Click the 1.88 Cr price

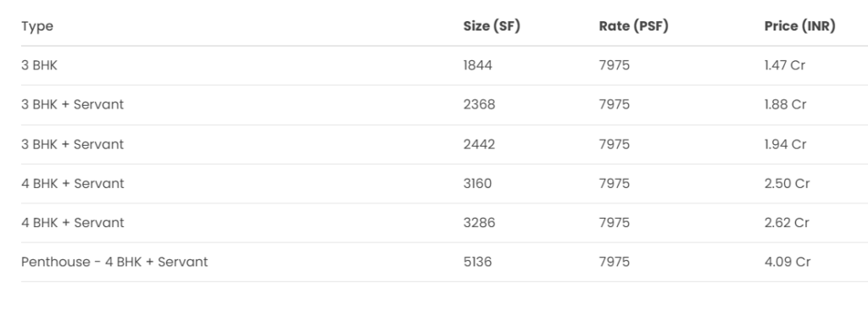(x=786, y=104)
